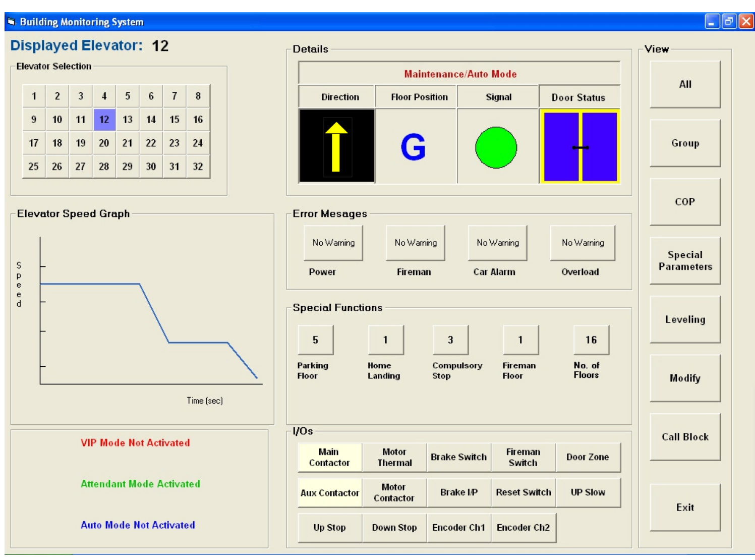This screenshot has width=755, height=560.
Task: Click the floor position G indicator
Action: click(413, 147)
